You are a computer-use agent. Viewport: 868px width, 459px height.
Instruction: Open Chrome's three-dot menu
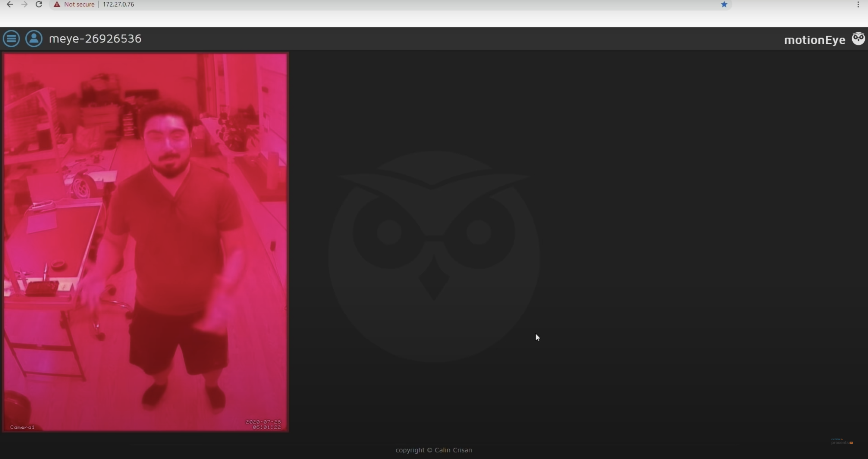click(x=858, y=5)
